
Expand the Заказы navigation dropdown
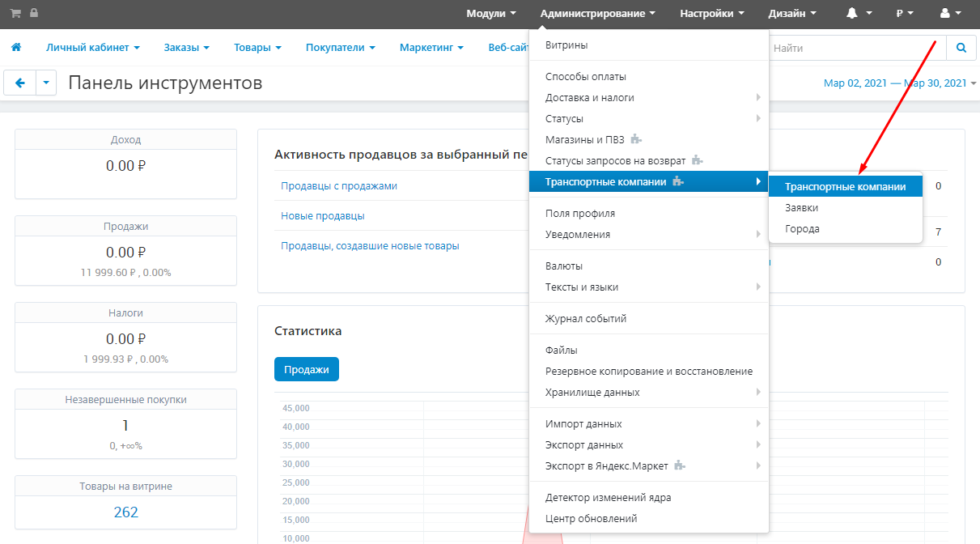[186, 48]
